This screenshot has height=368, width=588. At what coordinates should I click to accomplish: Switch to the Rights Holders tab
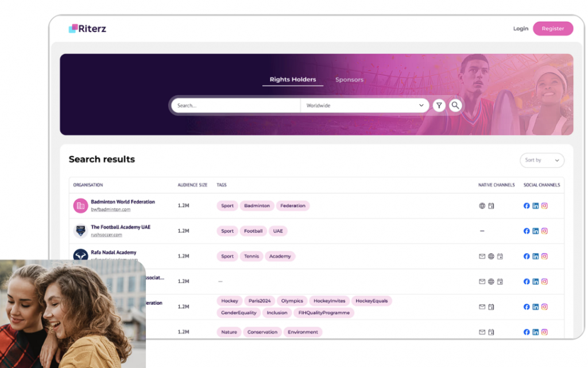[x=292, y=79]
